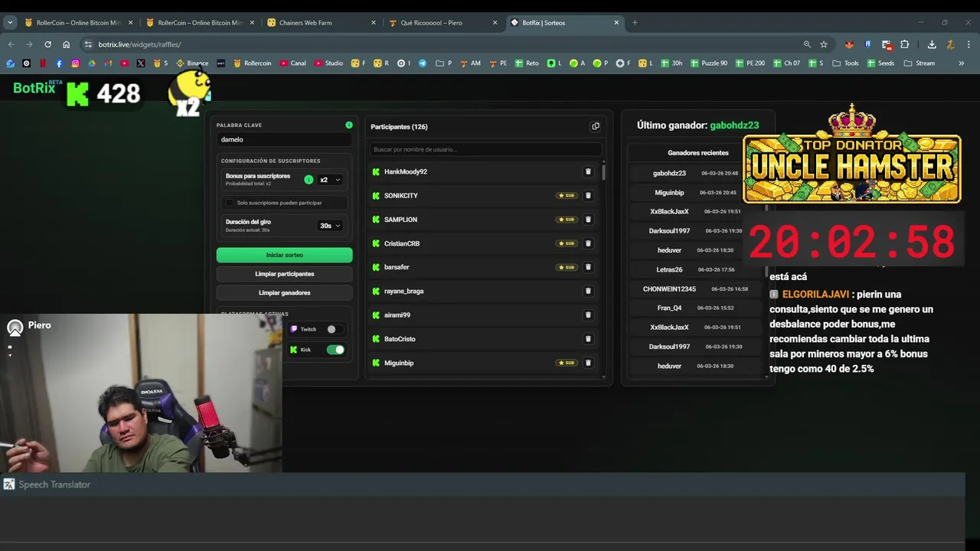Switch to the Chainers Web Farm tab
Screen dimensions: 980x551
pos(322,23)
